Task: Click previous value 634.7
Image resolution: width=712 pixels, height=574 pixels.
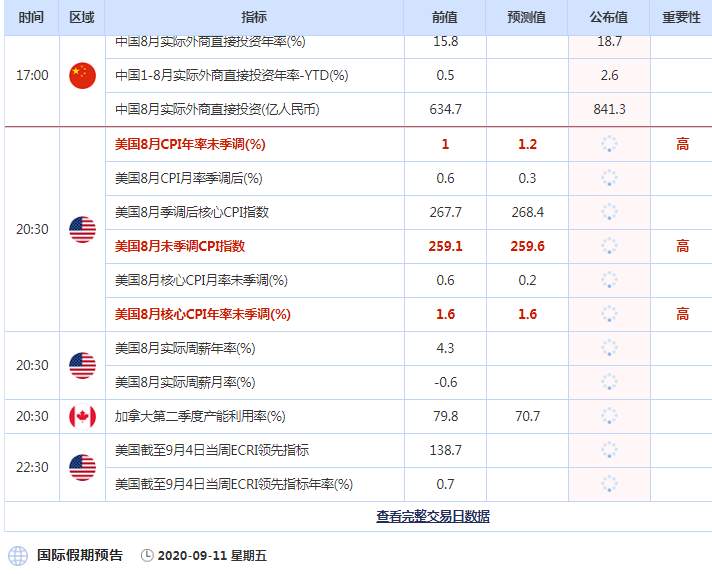Action: pos(445,109)
